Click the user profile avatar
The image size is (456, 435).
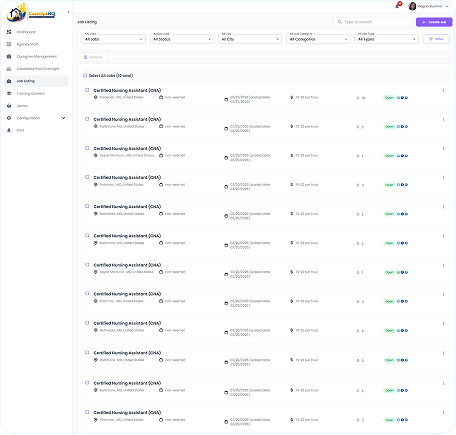point(412,6)
